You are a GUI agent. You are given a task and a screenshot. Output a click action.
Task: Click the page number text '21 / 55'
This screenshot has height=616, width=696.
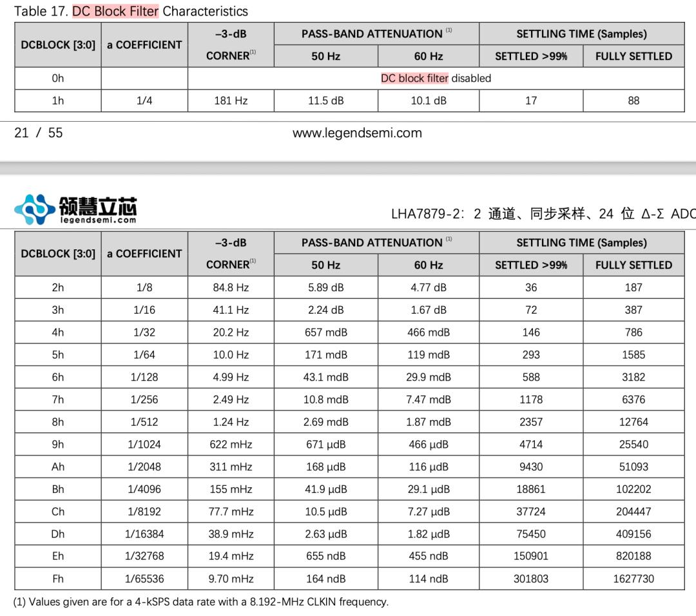39,133
